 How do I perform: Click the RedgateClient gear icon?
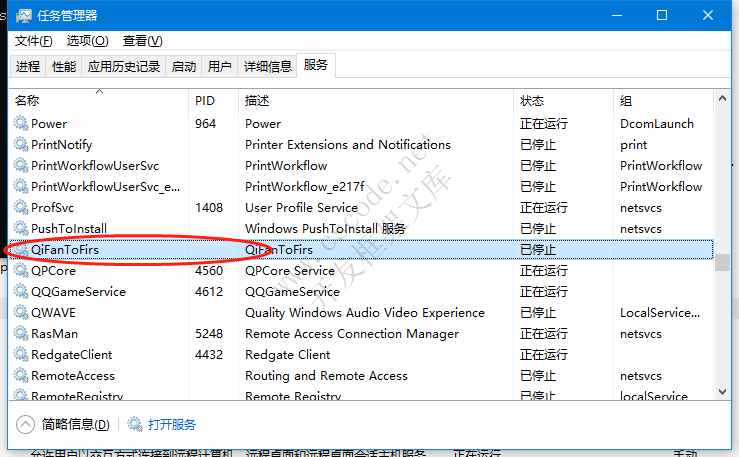click(x=21, y=354)
